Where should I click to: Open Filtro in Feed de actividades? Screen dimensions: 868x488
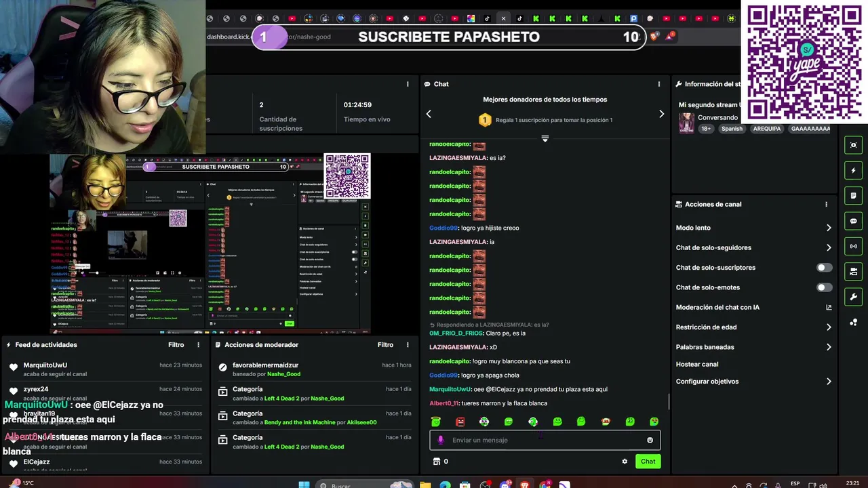click(x=176, y=345)
